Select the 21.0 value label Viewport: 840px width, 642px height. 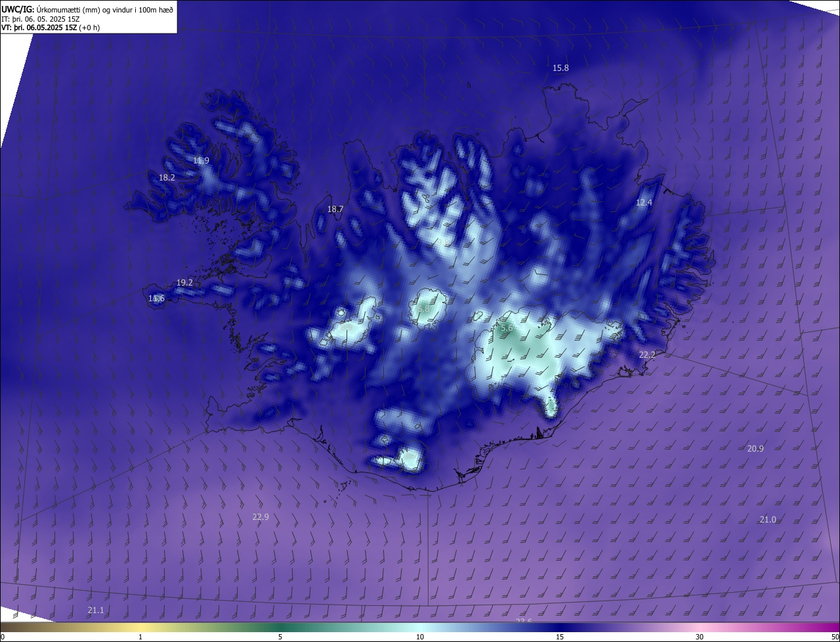(x=768, y=519)
